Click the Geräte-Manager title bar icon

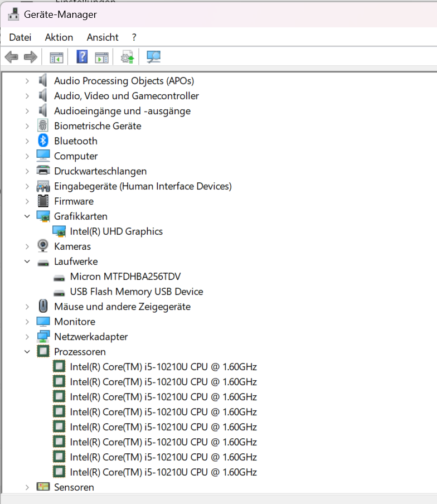(13, 14)
